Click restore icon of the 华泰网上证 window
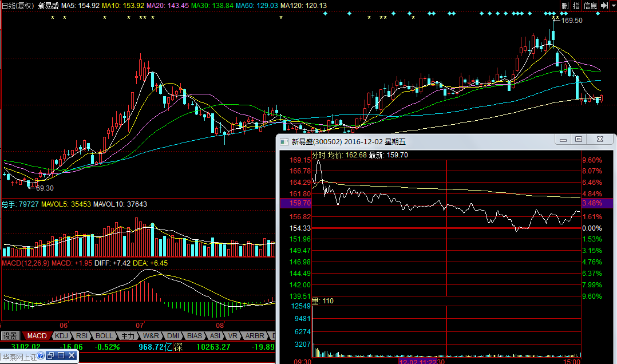Viewport: 617px width, 364px height. [51, 356]
